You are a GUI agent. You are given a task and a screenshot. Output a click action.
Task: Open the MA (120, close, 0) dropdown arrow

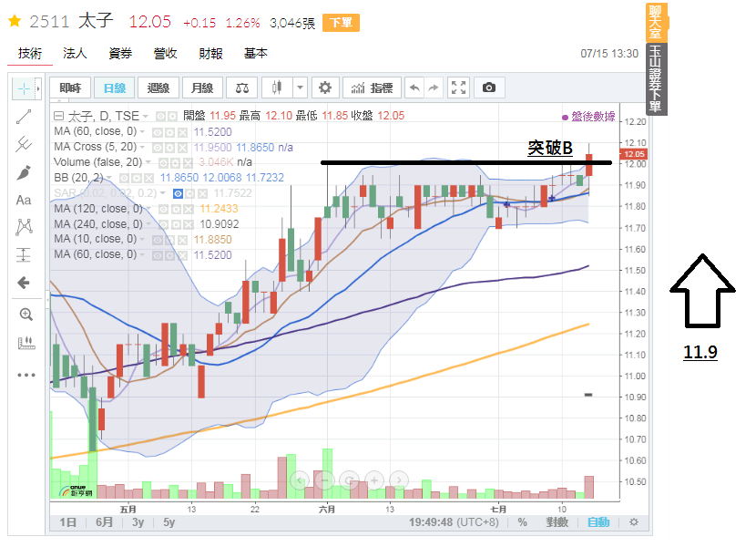148,209
